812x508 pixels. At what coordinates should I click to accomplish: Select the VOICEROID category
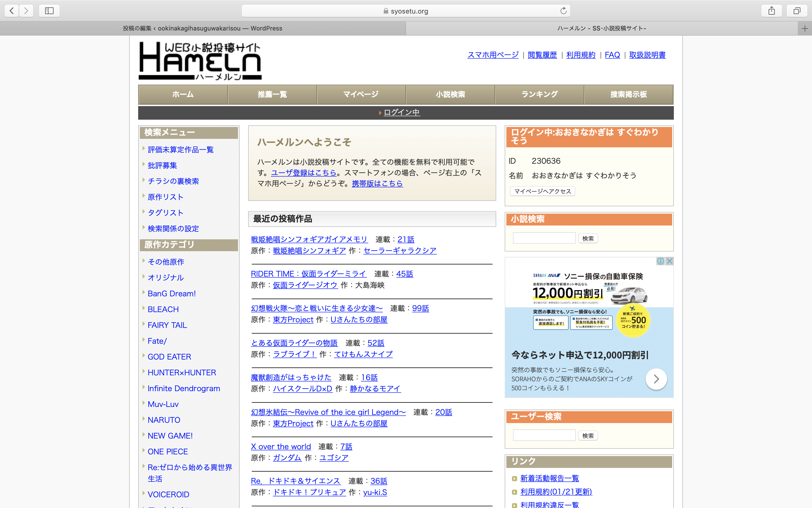click(168, 494)
